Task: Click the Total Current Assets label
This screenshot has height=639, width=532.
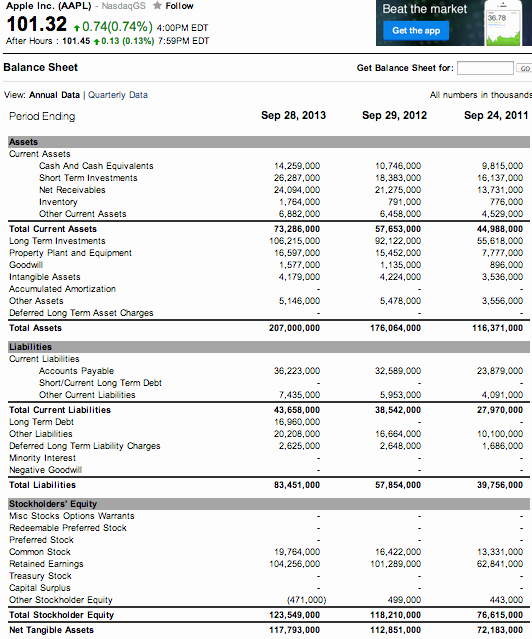Action: click(53, 229)
